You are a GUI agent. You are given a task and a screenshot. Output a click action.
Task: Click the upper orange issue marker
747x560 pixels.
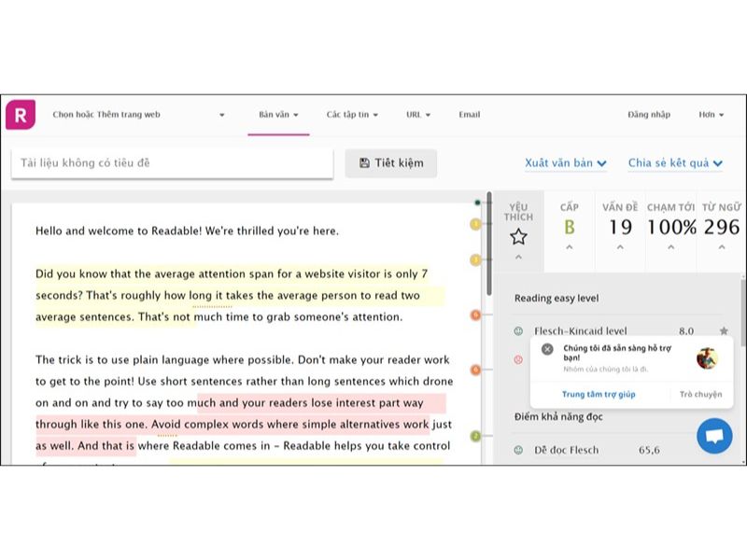coord(475,315)
